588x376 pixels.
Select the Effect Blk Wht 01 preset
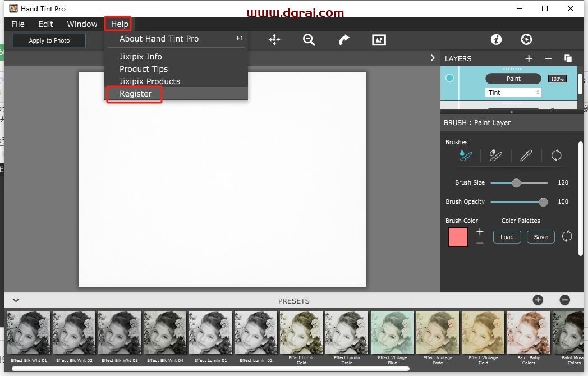pyautogui.click(x=29, y=337)
